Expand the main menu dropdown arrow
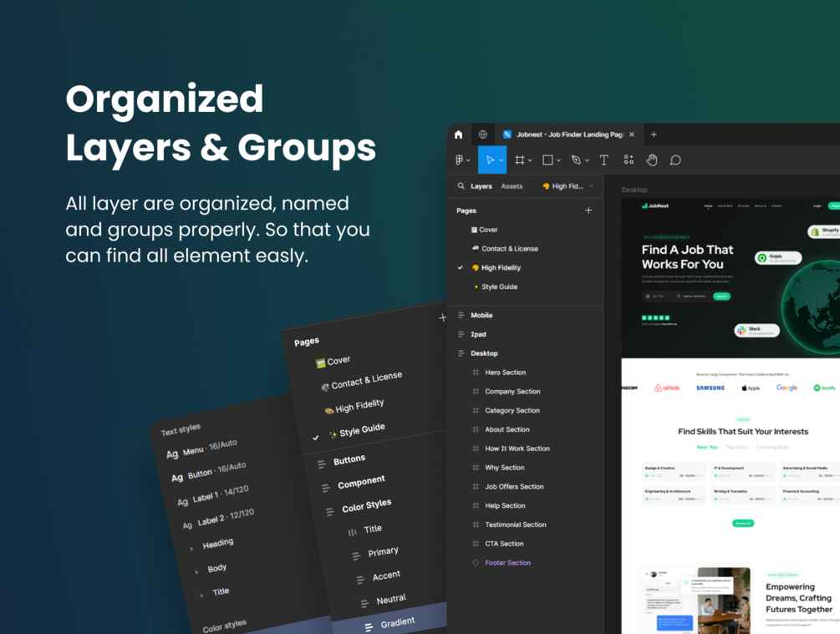 coord(468,160)
